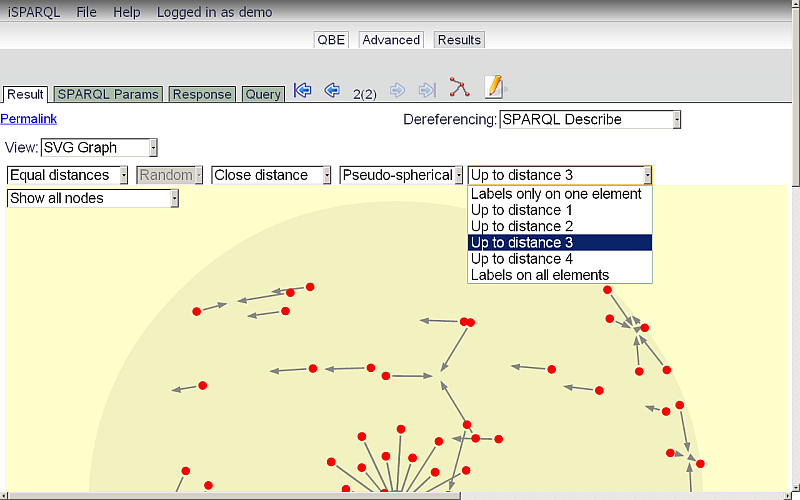This screenshot has width=800, height=500.
Task: Select the Result sub-tab
Action: 25,94
